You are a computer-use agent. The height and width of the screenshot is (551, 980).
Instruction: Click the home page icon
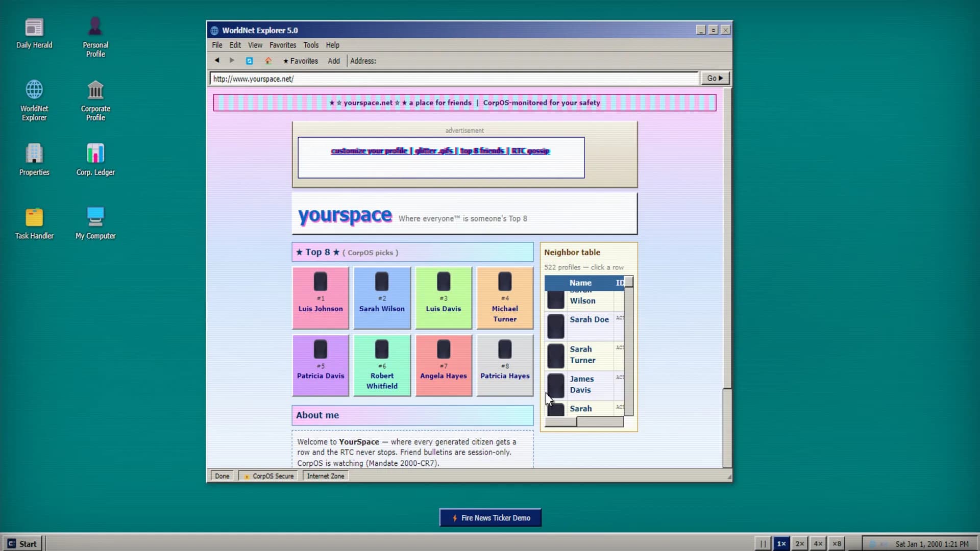click(268, 61)
